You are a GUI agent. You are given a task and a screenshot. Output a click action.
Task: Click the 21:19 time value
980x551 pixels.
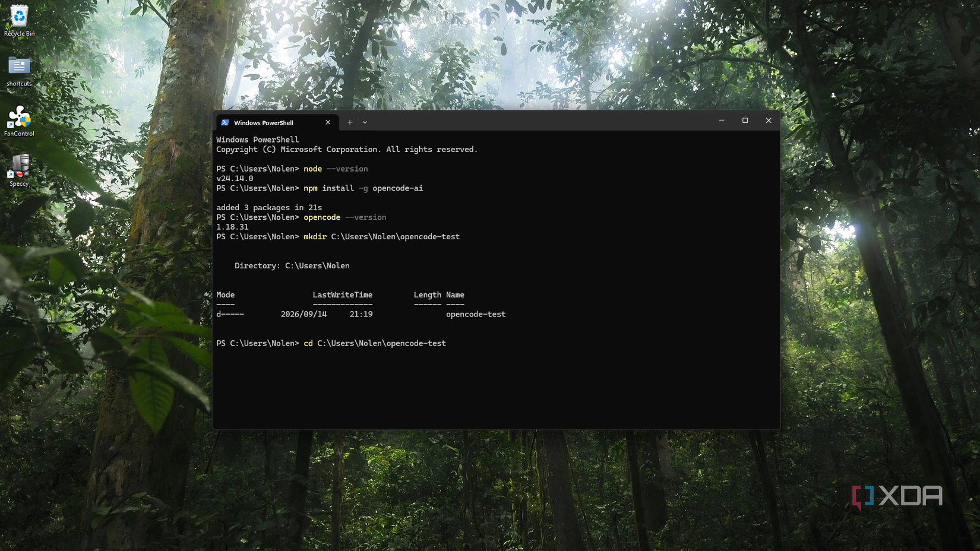[361, 314]
